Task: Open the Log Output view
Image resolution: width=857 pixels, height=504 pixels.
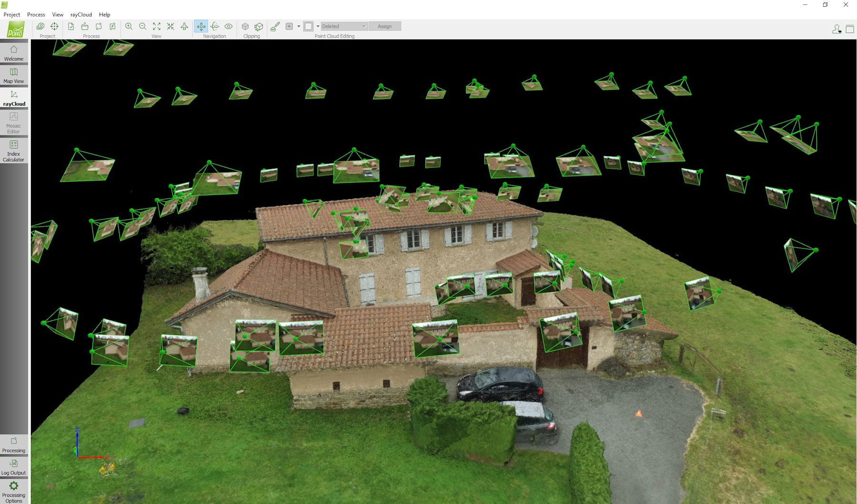Action: [x=14, y=466]
